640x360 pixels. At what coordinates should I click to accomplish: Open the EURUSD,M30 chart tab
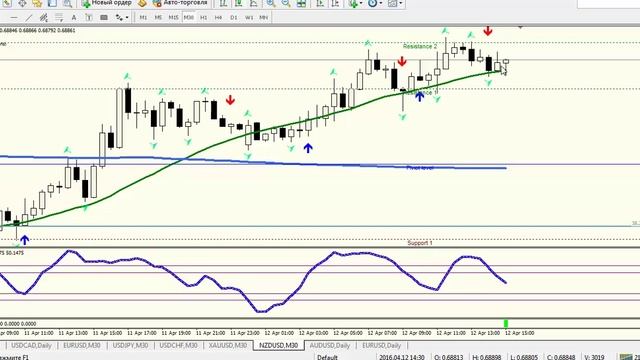tap(82, 345)
